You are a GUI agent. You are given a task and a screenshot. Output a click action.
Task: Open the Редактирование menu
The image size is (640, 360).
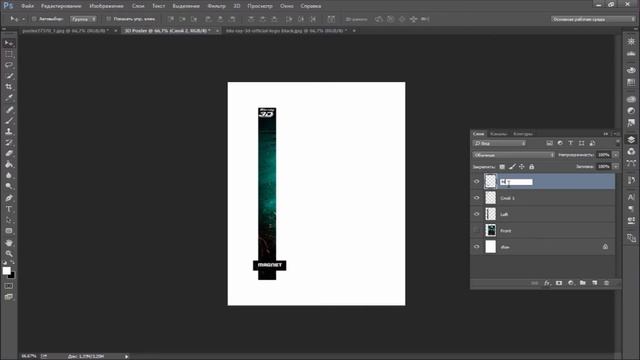tap(61, 6)
